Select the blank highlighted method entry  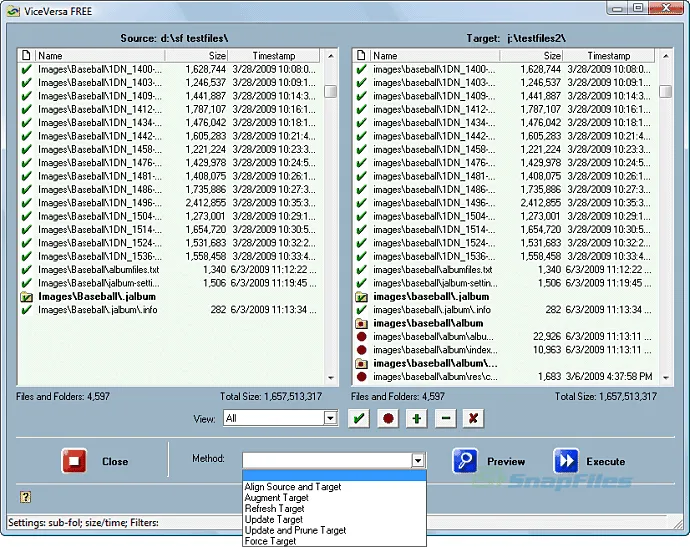point(334,475)
